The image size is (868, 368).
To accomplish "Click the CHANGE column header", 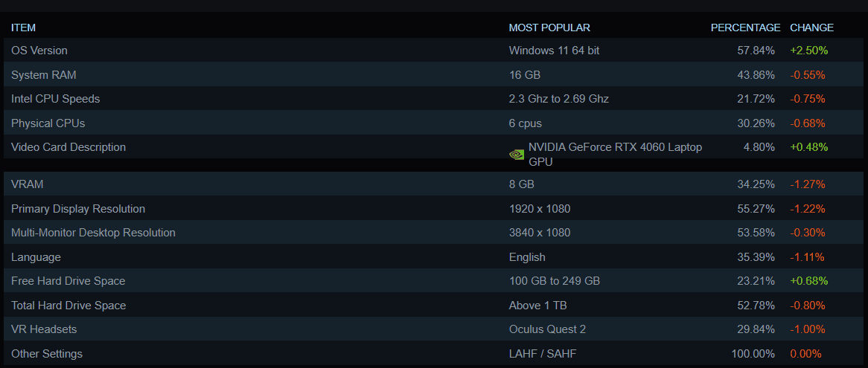I will coord(811,28).
